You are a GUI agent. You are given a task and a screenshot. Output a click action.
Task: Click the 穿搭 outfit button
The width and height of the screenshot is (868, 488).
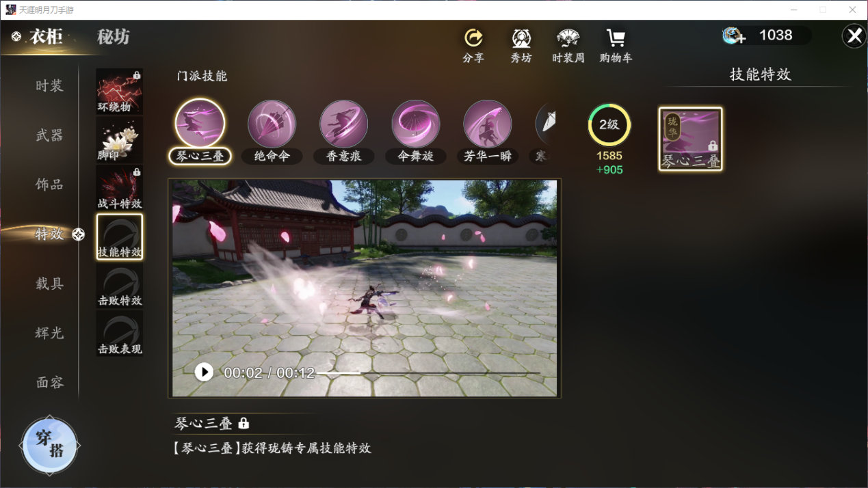point(49,445)
